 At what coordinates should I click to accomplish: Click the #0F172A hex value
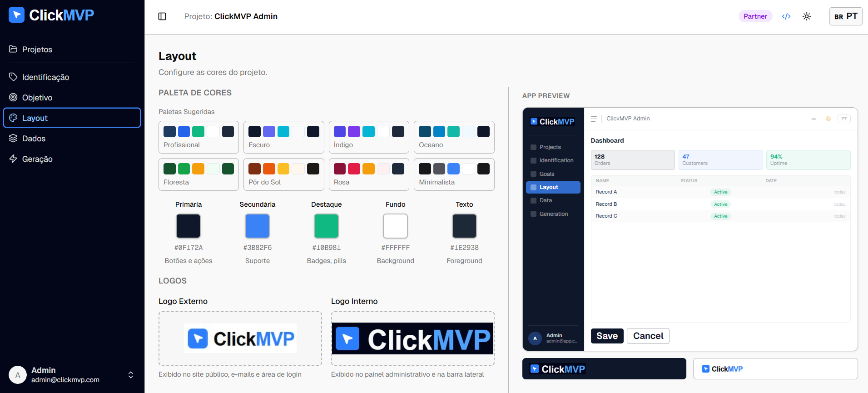tap(188, 248)
